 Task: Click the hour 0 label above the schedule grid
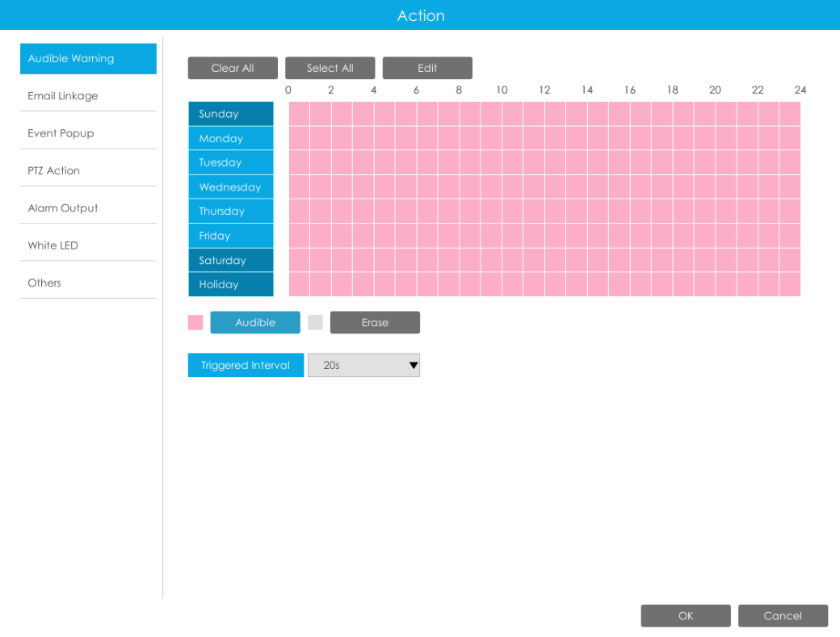[x=288, y=90]
